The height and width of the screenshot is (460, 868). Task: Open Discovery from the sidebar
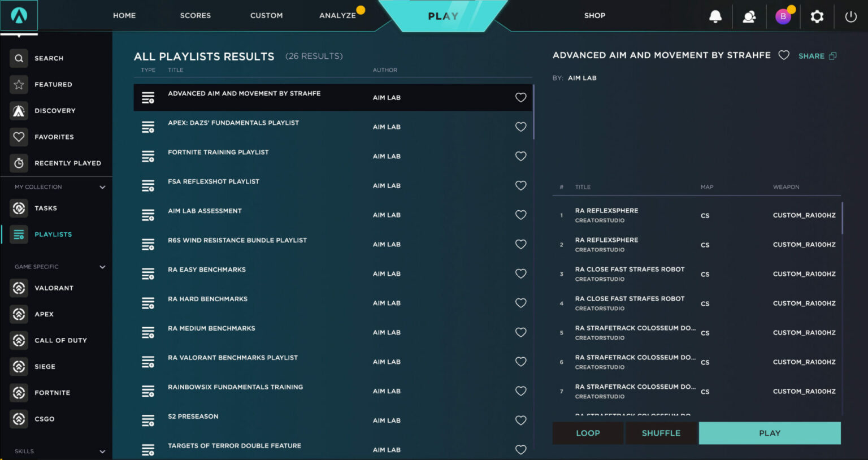tap(19, 111)
